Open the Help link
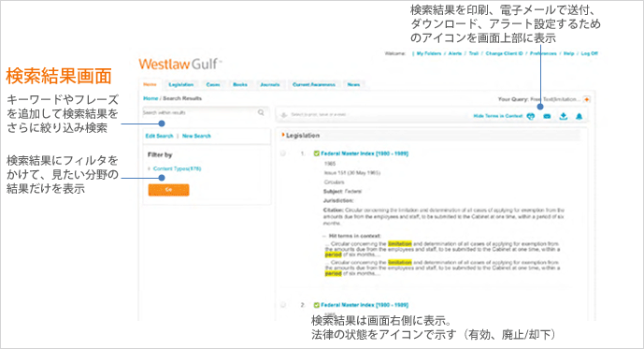The image size is (644, 349). [x=568, y=53]
